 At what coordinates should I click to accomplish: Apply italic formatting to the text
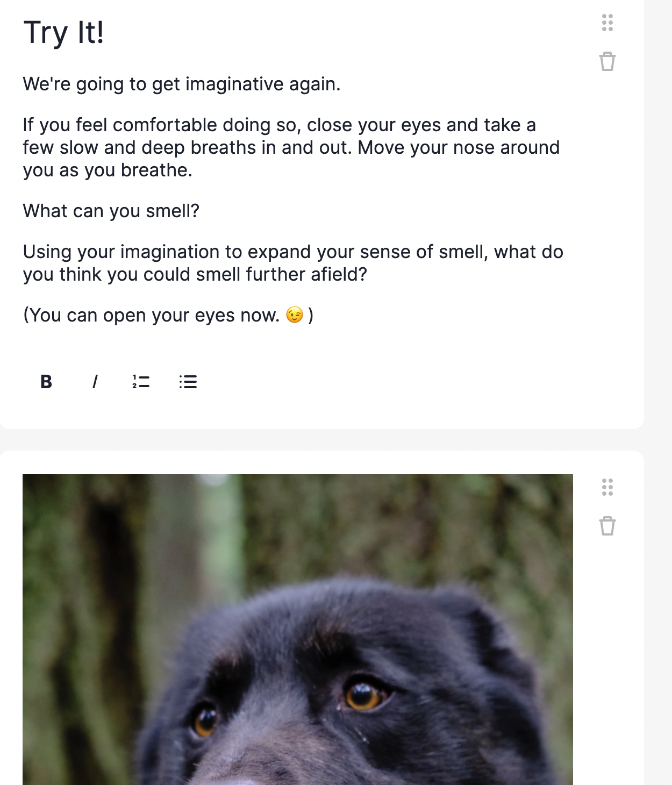point(95,382)
